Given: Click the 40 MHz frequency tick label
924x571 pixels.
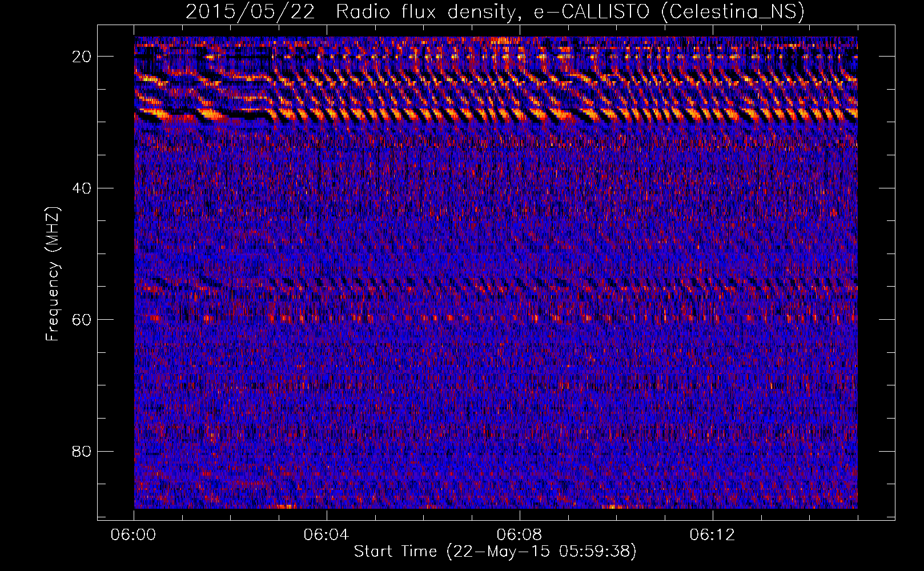Looking at the screenshot, I should click(x=82, y=188).
